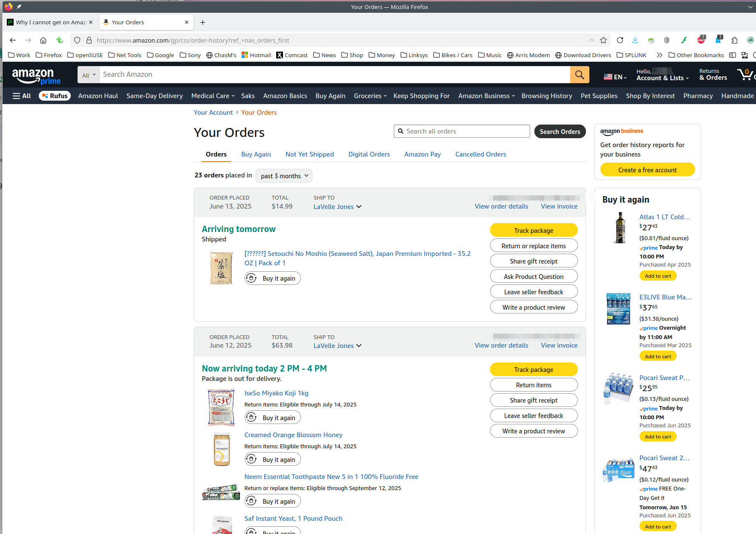Click the Search Orders button
This screenshot has height=534, width=756.
click(x=560, y=131)
